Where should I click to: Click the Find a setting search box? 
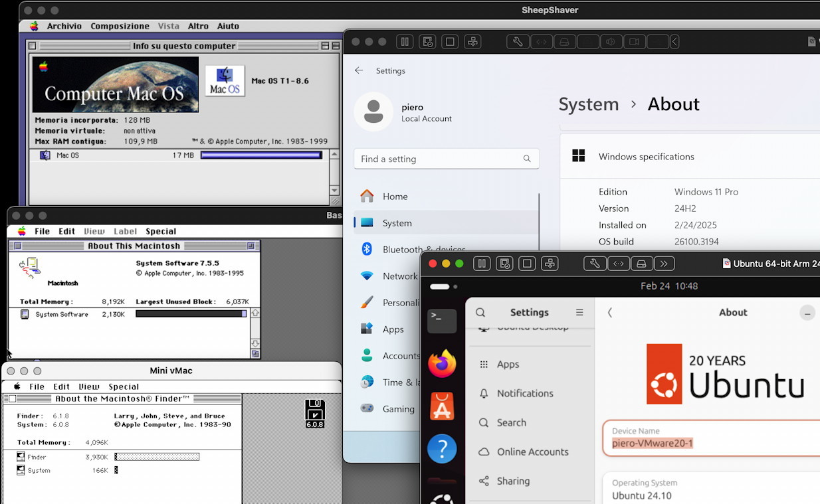447,159
